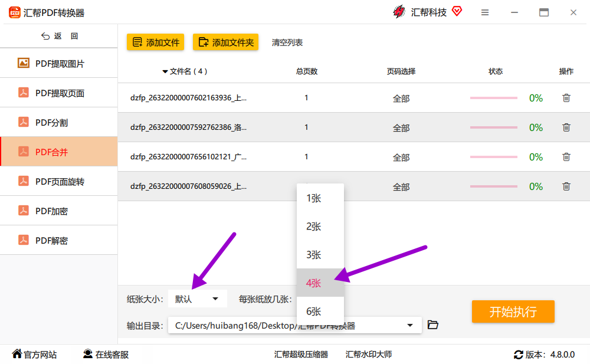
Task: Switch to the PDF提取图片 function
Action: click(x=58, y=63)
